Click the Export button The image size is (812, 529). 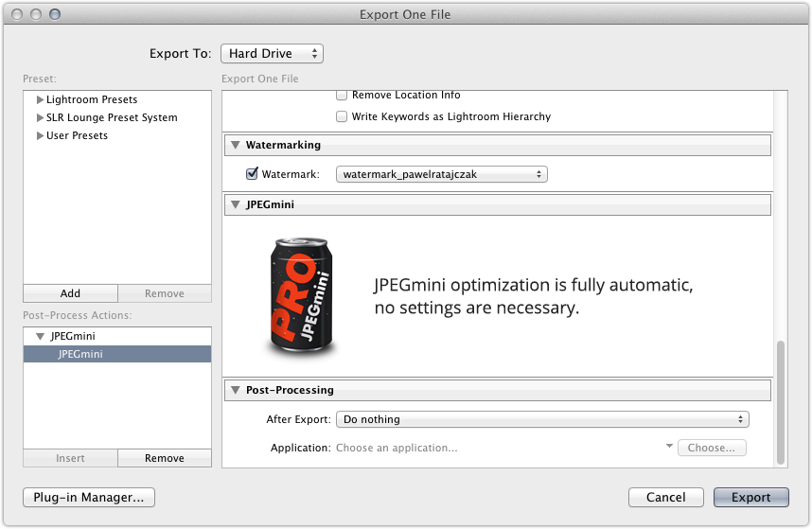pyautogui.click(x=750, y=498)
